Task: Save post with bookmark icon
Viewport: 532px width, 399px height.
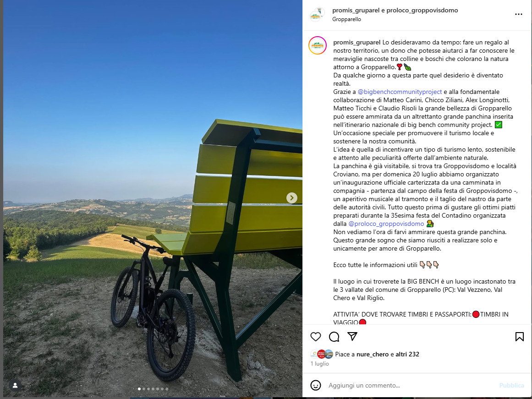Action: pos(520,337)
